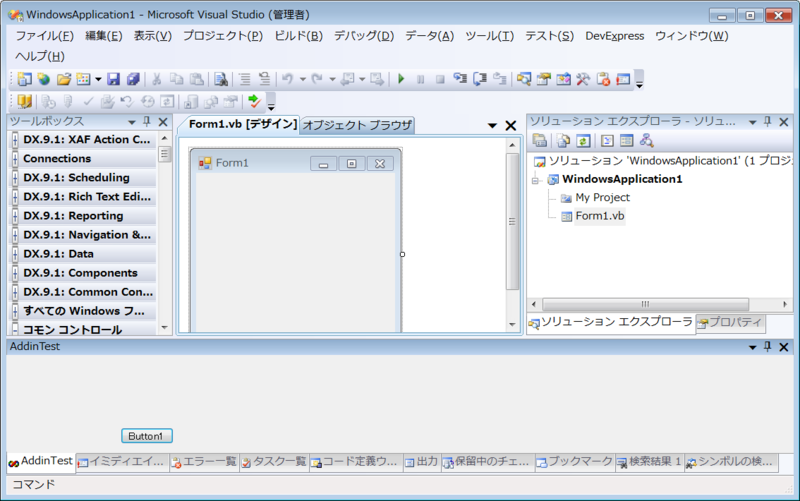The image size is (800, 501).
Task: Open the Toolbox hammer-and-wrench icon
Action: click(x=583, y=79)
